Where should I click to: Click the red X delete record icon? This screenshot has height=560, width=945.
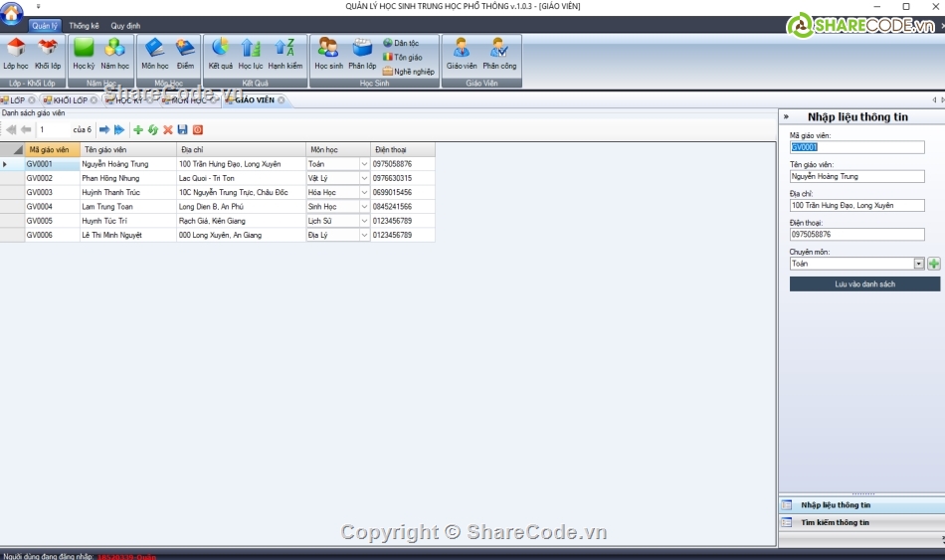click(x=168, y=129)
